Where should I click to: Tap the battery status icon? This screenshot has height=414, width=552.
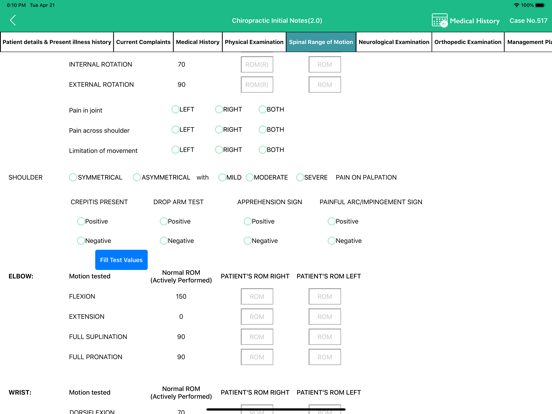click(x=540, y=5)
